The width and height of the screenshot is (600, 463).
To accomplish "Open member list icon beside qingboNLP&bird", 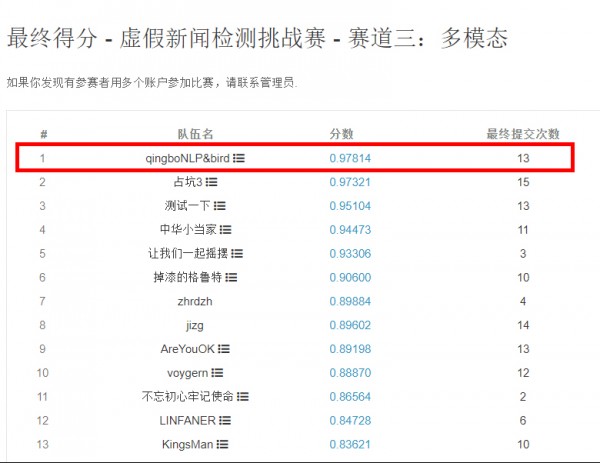I will (x=239, y=158).
